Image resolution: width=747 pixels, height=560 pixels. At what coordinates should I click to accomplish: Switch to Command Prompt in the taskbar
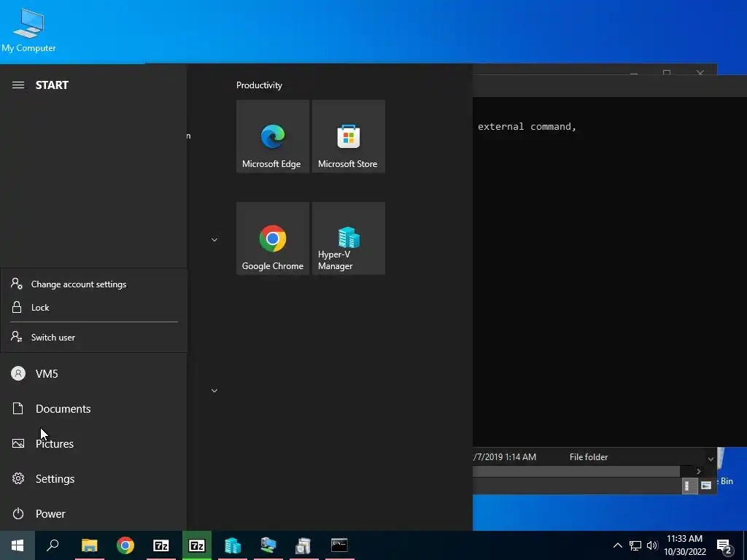coord(339,545)
